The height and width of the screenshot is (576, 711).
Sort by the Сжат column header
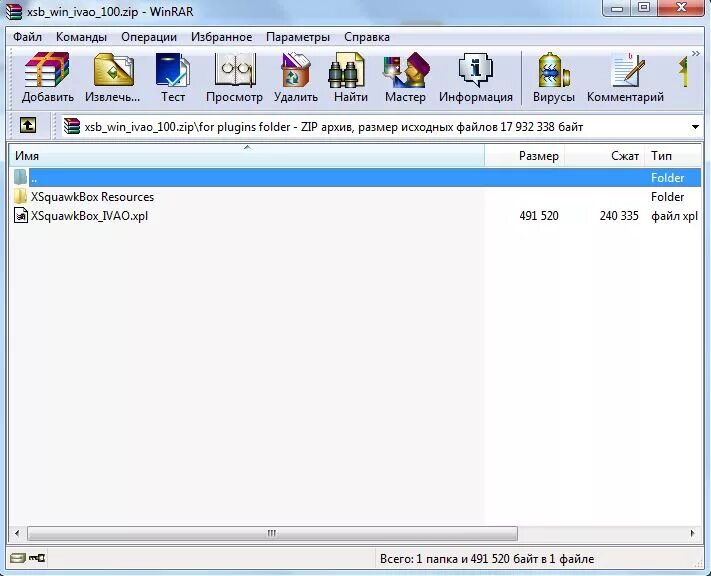pos(604,156)
